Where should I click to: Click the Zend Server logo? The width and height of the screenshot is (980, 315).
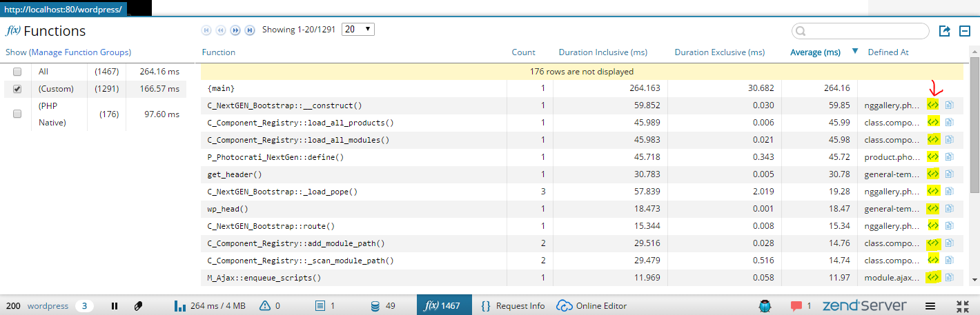pyautogui.click(x=865, y=305)
